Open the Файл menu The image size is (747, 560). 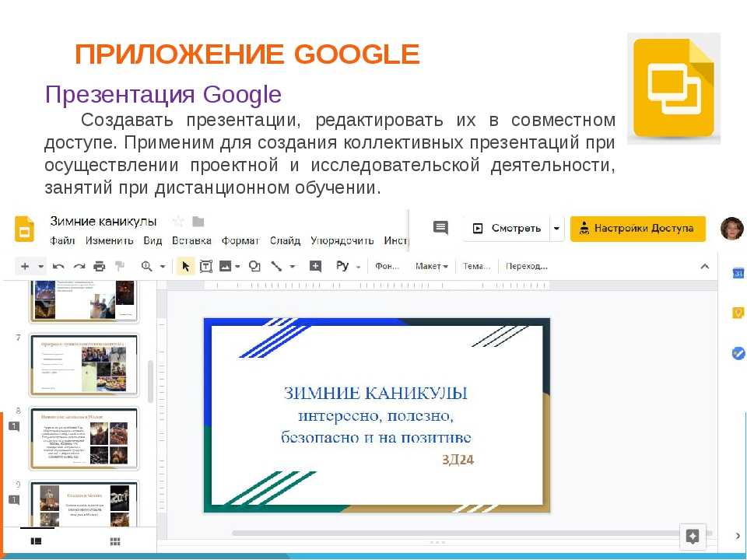[x=62, y=241]
